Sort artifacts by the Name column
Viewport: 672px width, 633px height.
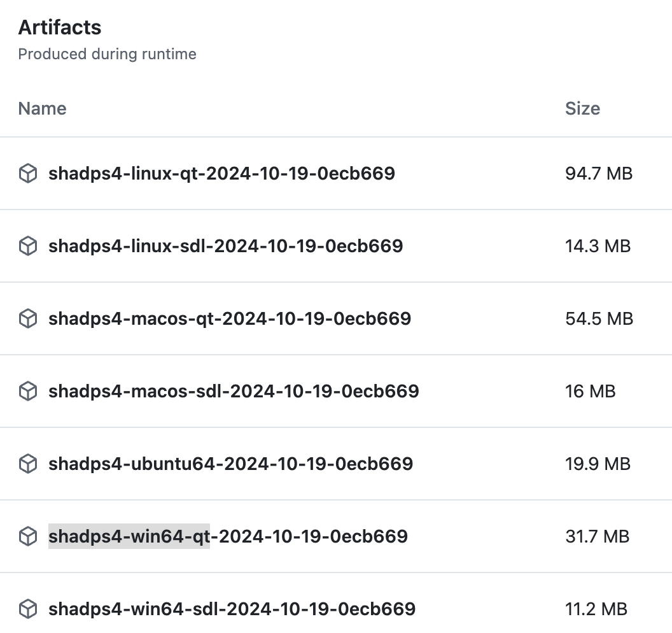(x=42, y=108)
